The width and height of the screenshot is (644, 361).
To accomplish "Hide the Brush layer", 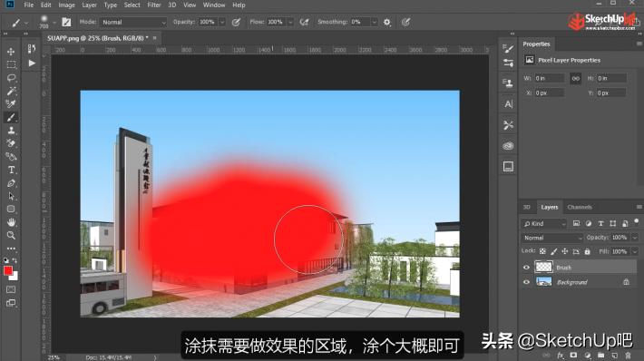I will click(526, 268).
